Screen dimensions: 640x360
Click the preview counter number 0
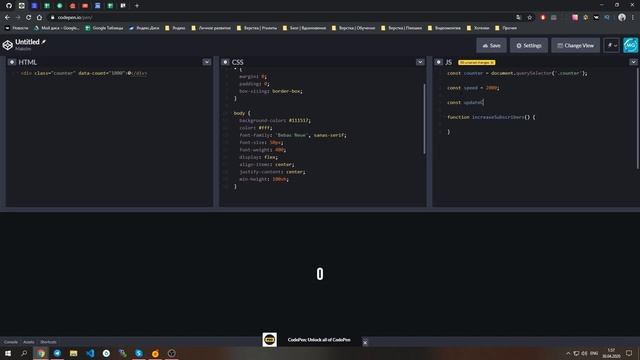tap(320, 274)
